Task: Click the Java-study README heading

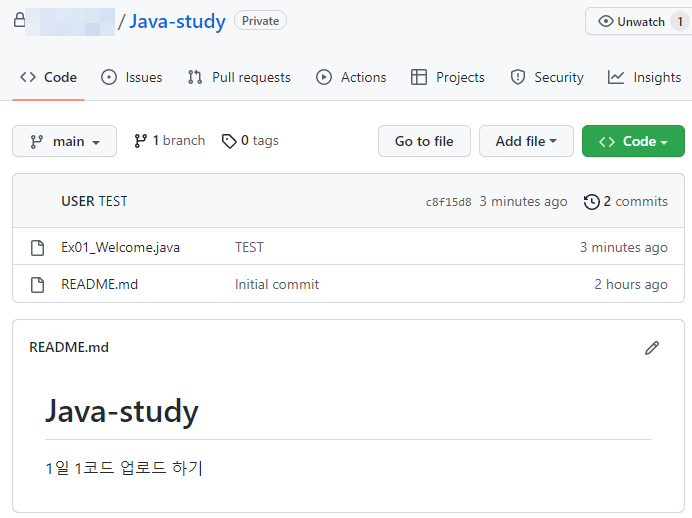Action: pyautogui.click(x=122, y=411)
